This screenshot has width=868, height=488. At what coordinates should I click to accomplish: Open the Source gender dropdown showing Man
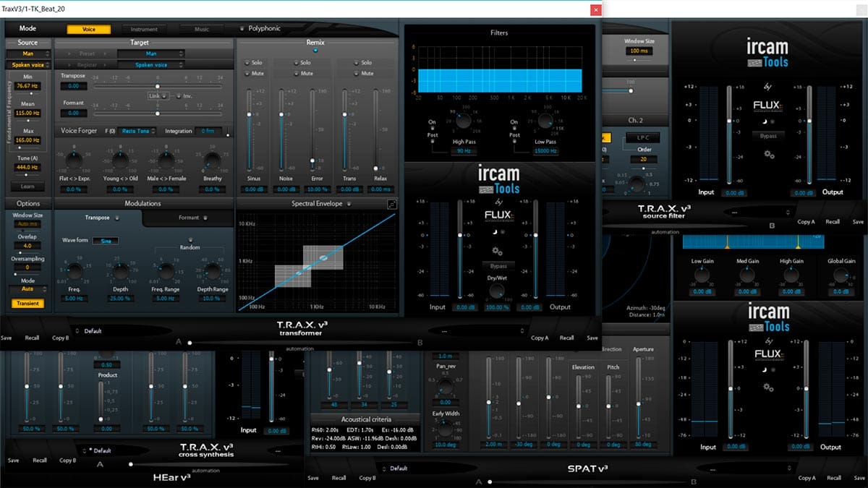[x=28, y=53]
